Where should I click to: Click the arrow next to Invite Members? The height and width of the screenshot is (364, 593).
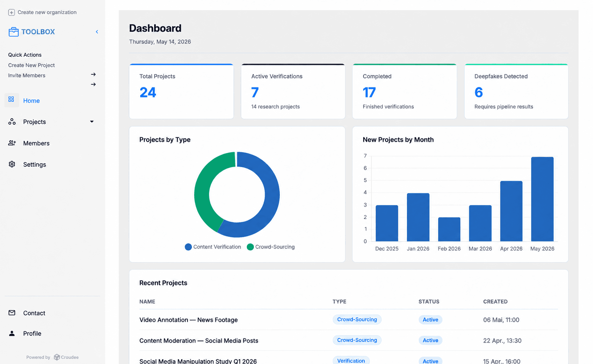(x=93, y=74)
